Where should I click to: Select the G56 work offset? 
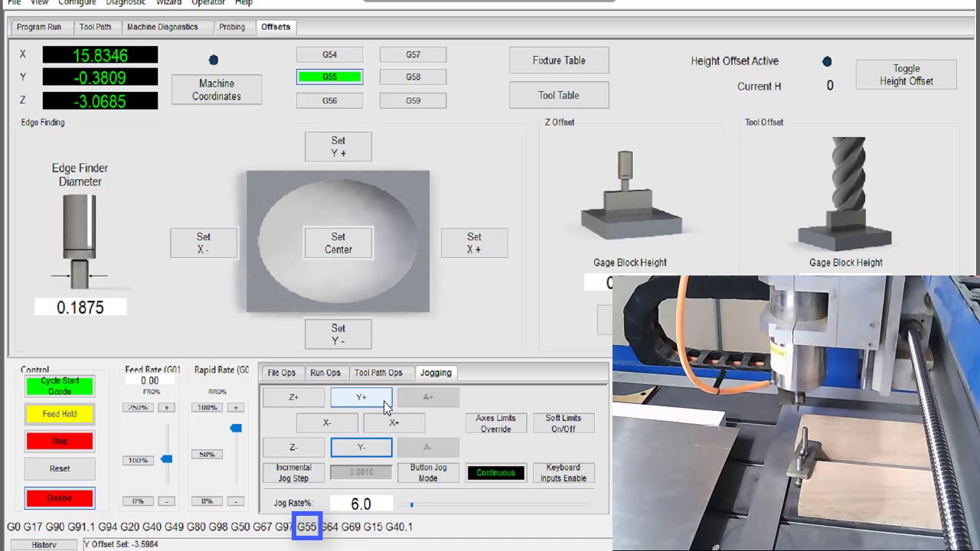point(329,101)
